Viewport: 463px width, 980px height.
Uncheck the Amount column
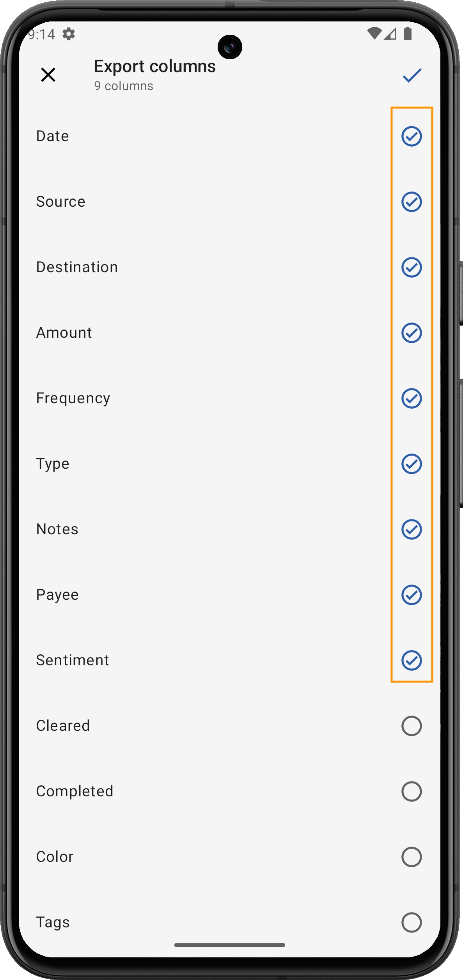point(412,333)
